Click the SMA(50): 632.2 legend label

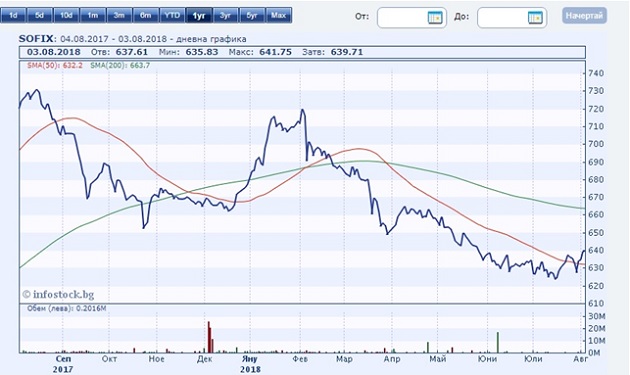coord(55,65)
